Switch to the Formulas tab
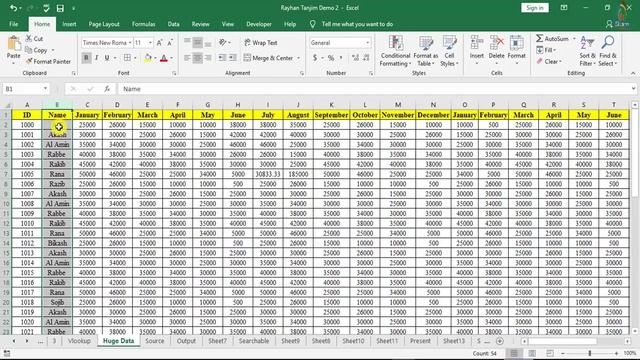The height and width of the screenshot is (360, 640). pos(143,24)
